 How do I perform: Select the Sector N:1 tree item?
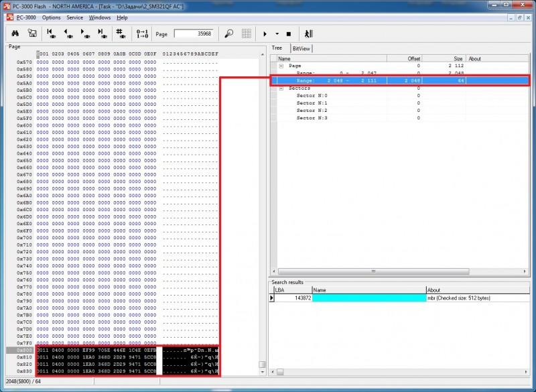click(312, 103)
